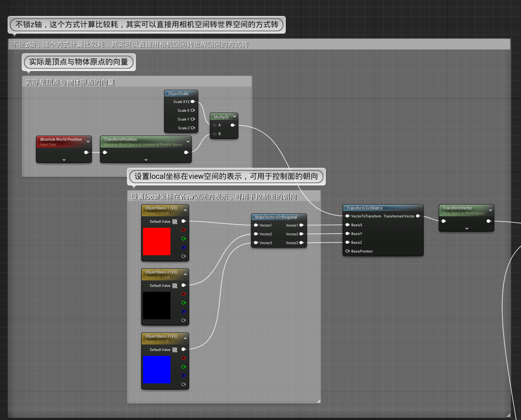
Task: Toggle the checkerboard preview on Object Basis 1
Action: tap(175, 221)
